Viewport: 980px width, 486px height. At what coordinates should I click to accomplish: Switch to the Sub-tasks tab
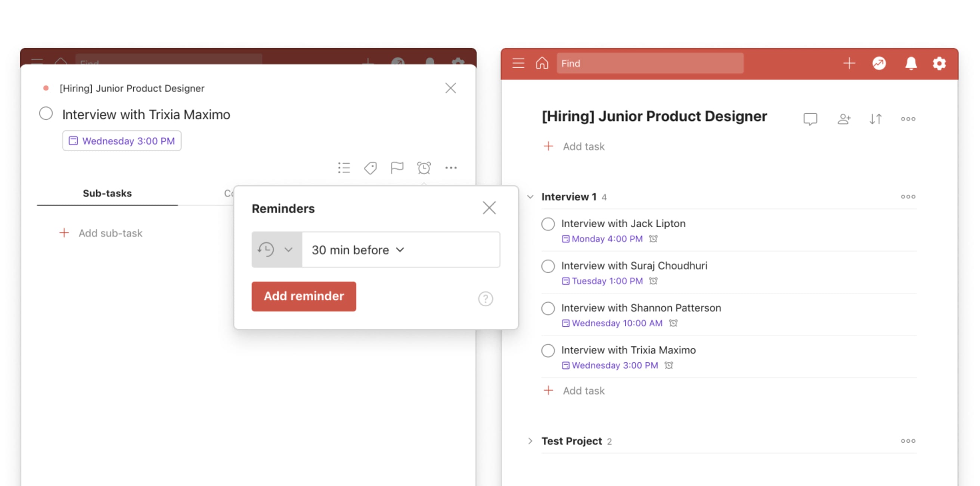pos(107,194)
